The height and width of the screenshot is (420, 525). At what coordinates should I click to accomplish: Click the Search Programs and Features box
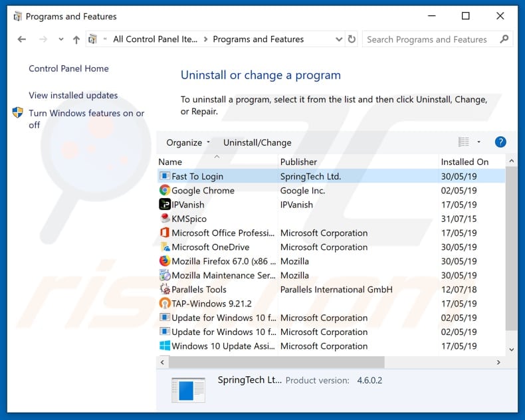(438, 39)
